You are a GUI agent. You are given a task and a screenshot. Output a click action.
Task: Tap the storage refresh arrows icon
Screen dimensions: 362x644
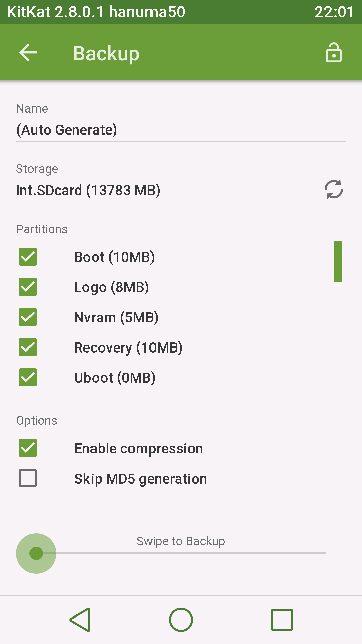point(334,190)
